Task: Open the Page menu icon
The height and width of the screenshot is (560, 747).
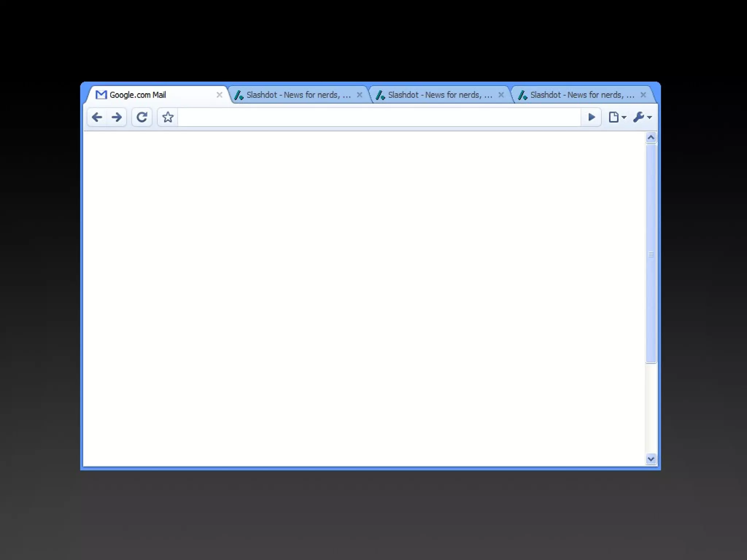Action: pos(617,117)
